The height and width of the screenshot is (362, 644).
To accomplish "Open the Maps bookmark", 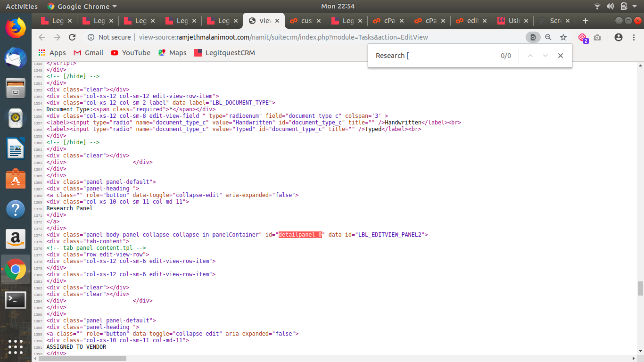I will pos(173,53).
